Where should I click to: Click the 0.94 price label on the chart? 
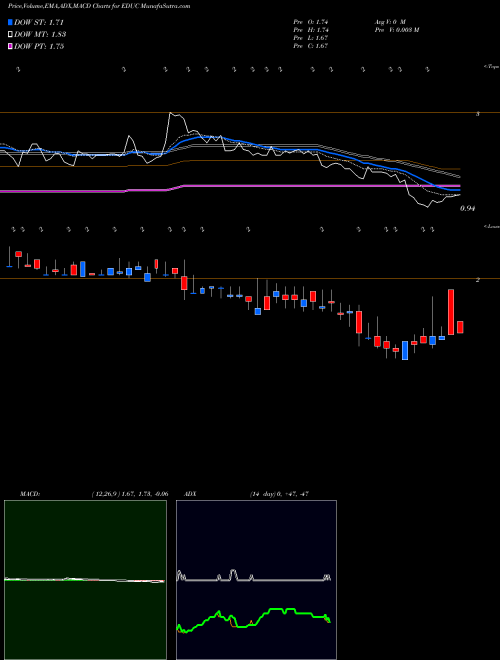[x=468, y=208]
